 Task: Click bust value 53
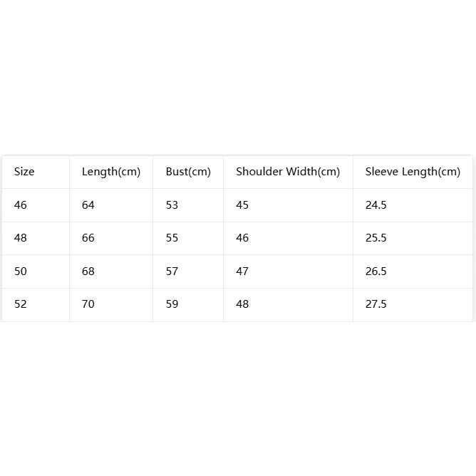[172, 205]
